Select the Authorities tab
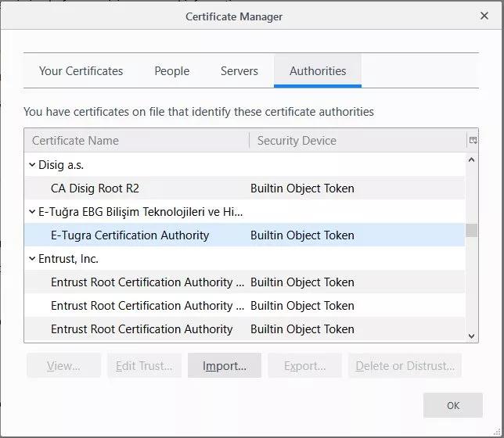 click(317, 71)
